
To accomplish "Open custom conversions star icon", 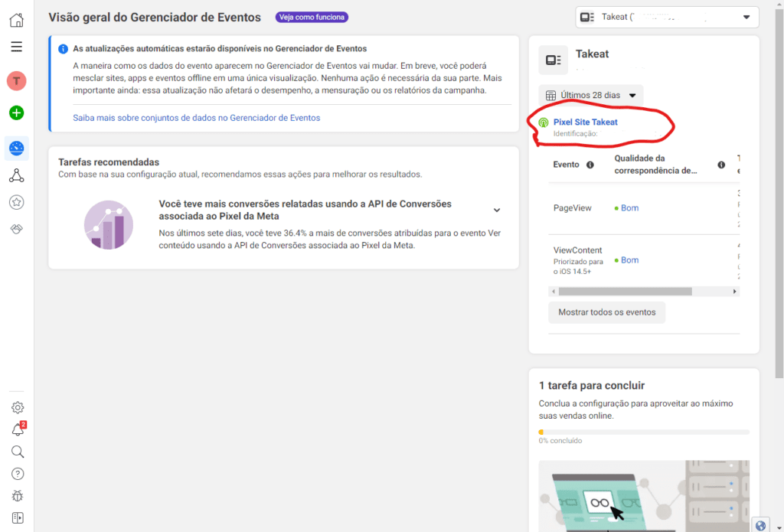I will pos(17,203).
